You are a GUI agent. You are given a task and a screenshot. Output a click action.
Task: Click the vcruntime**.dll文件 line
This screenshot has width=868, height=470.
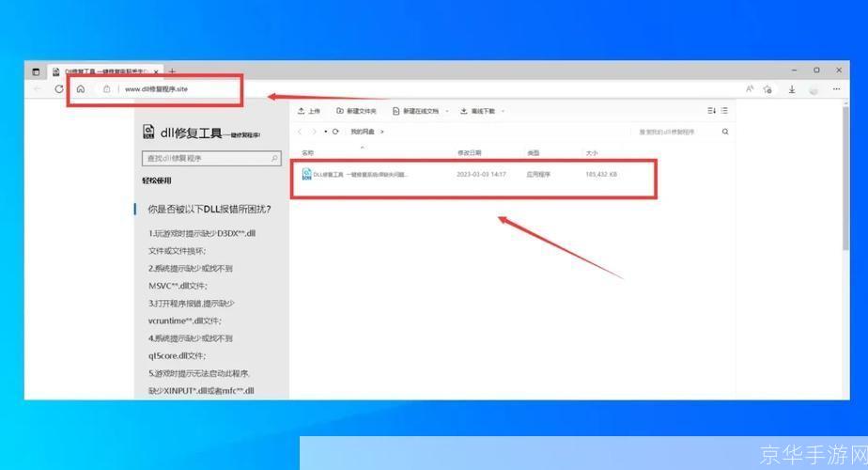point(185,321)
